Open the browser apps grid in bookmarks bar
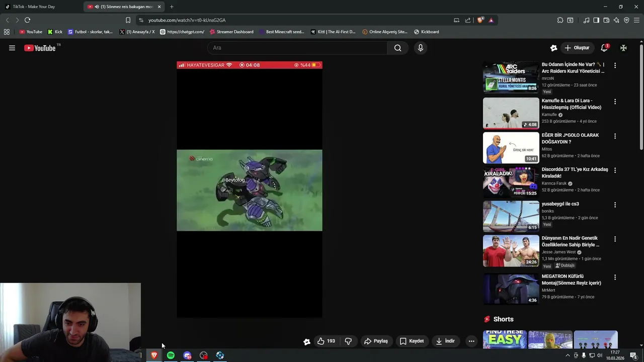Viewport: 644px width, 362px height. click(x=7, y=32)
